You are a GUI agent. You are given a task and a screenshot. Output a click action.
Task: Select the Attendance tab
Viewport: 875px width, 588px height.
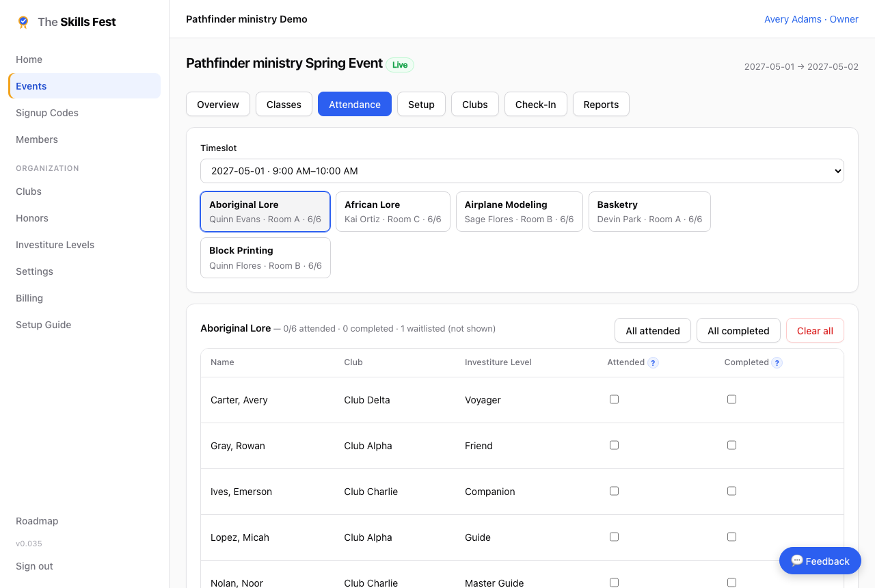355,104
